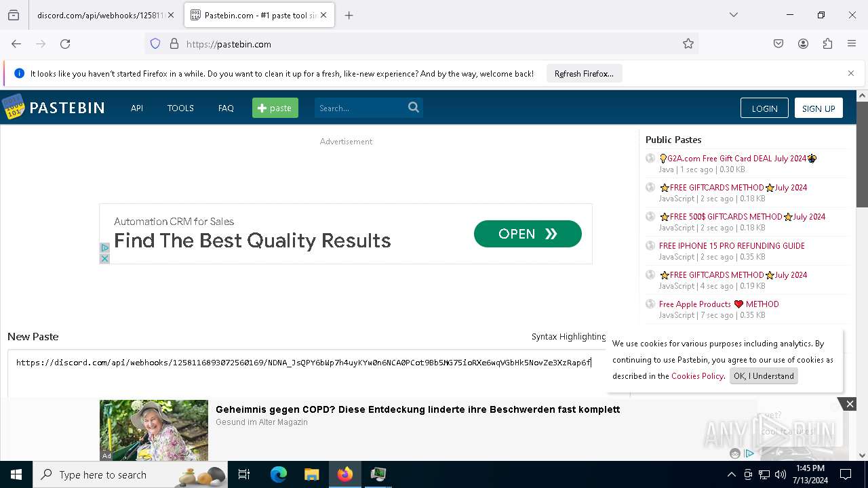Click the Public Pastes heading

[673, 140]
